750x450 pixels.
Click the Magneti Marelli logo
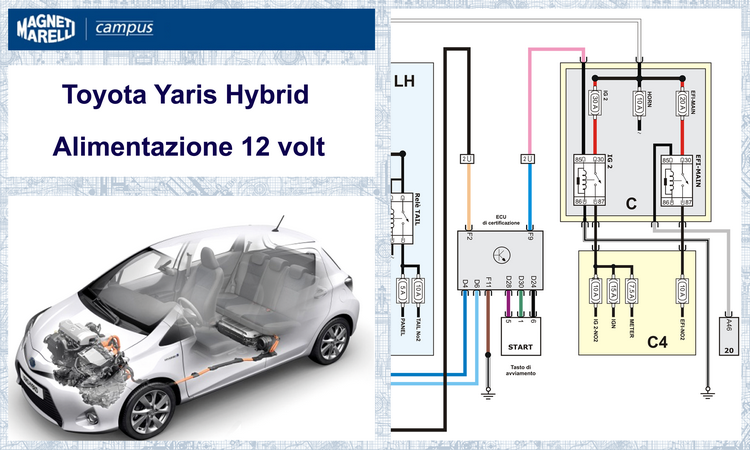46,29
